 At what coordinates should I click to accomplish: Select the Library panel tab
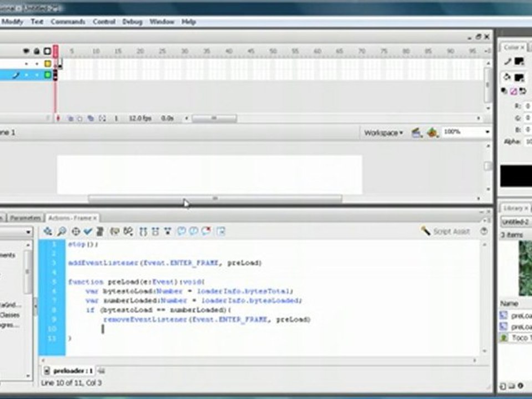(515, 208)
